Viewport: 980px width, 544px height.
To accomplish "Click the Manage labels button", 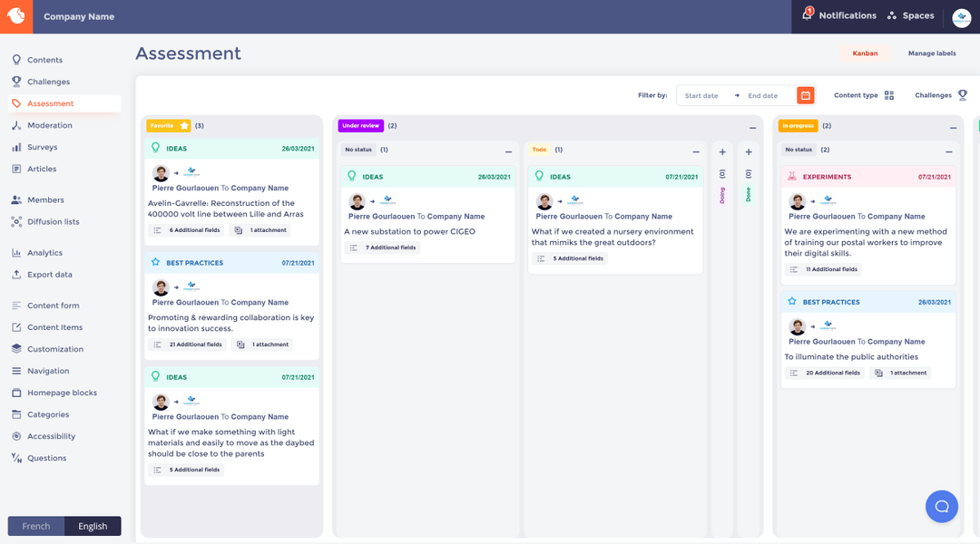I will (931, 53).
